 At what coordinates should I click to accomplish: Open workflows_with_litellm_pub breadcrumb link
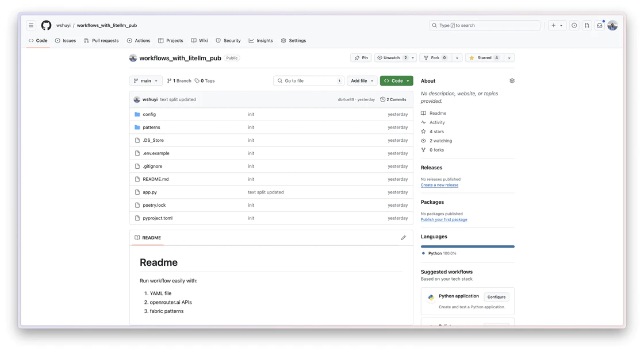pyautogui.click(x=107, y=25)
